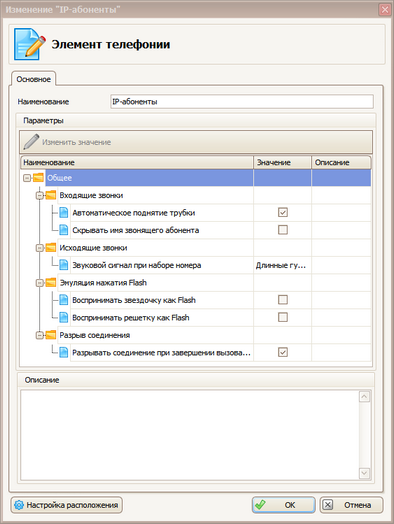
Task: Collapse the Общее tree node
Action: pos(27,178)
